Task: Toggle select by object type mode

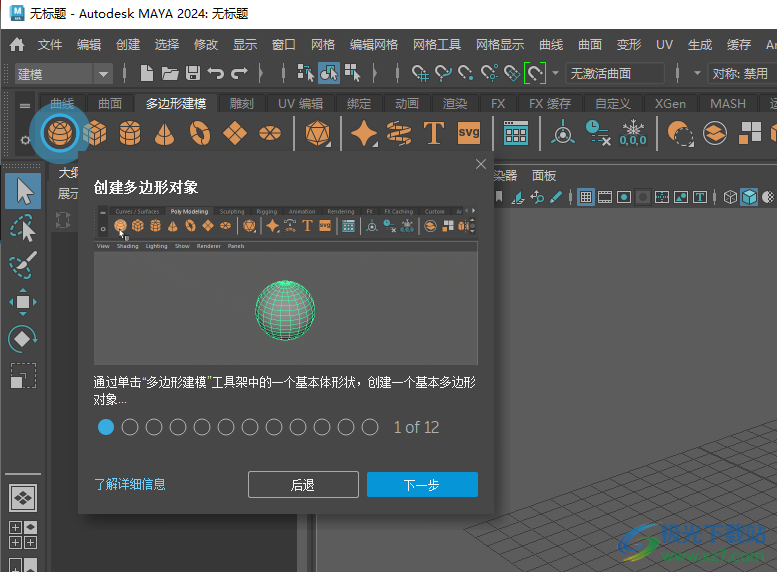Action: (x=329, y=73)
